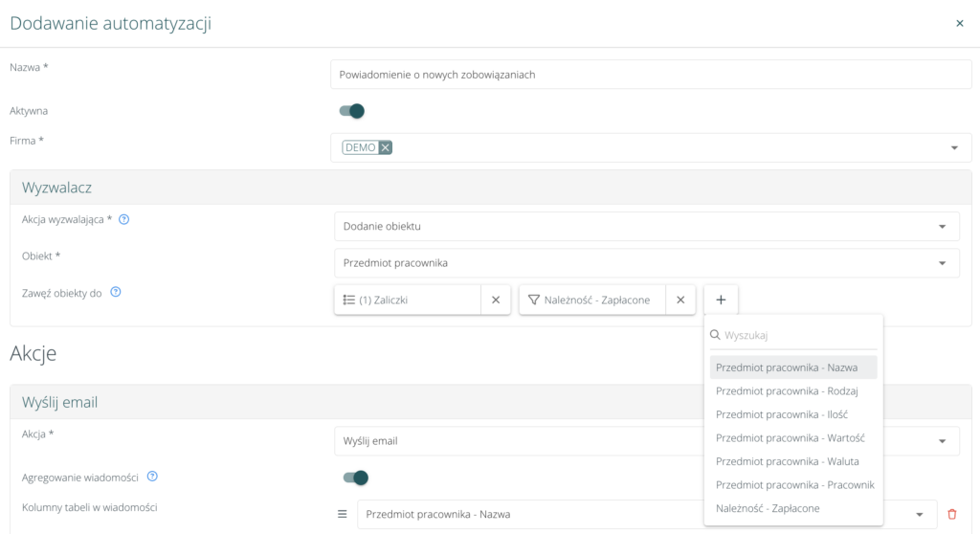Image resolution: width=980 pixels, height=534 pixels.
Task: Click the plus icon to add filter
Action: click(721, 300)
